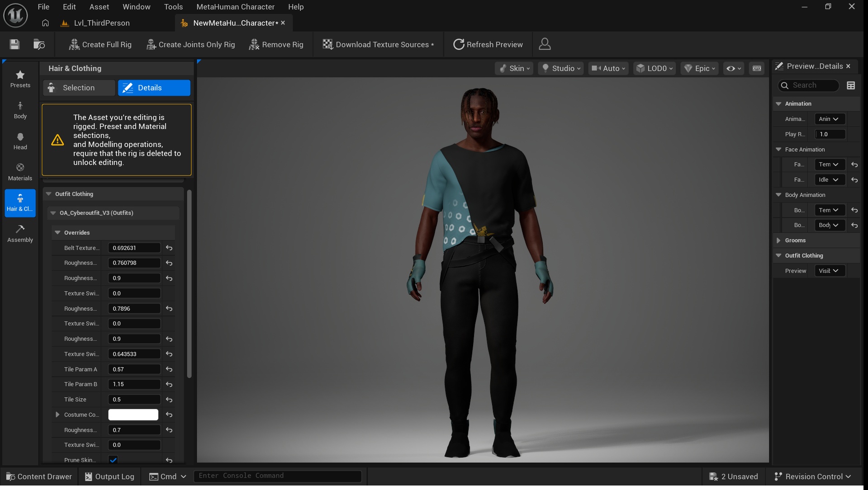868x490 pixels.
Task: Collapse the Body Animation section
Action: 778,195
